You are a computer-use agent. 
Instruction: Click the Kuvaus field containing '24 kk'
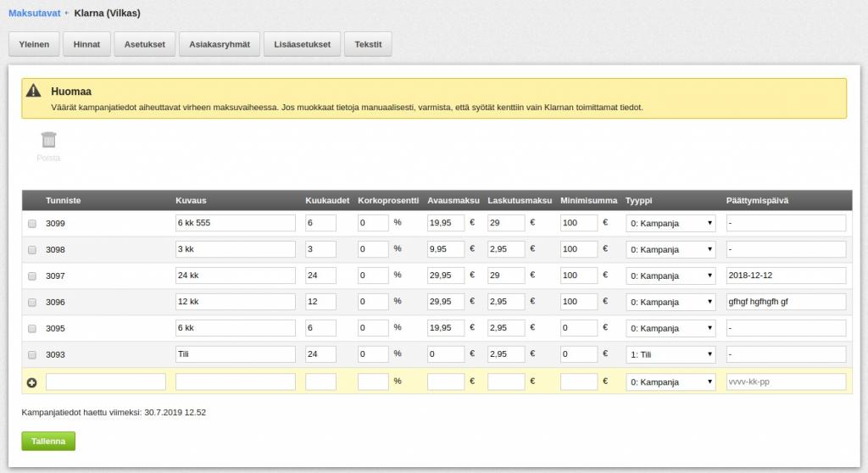pyautogui.click(x=236, y=275)
